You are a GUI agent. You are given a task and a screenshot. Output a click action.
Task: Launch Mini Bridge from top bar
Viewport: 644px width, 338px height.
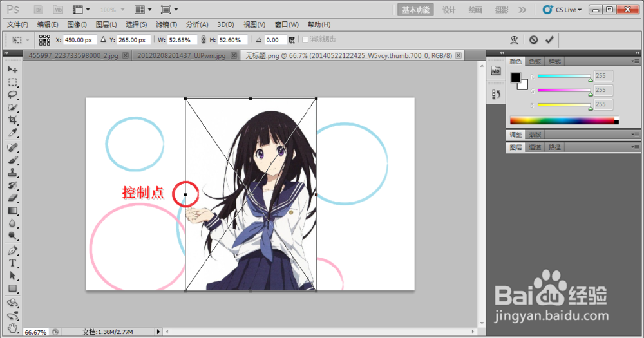point(58,10)
